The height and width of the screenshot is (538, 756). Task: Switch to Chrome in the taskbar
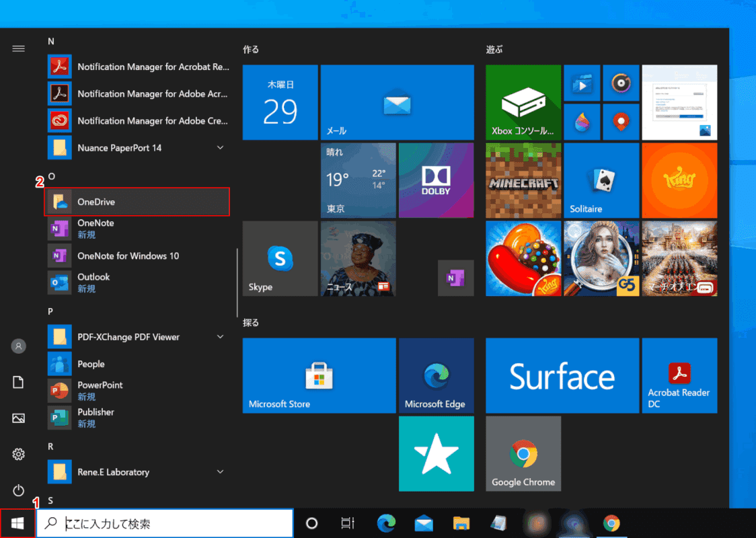pyautogui.click(x=611, y=523)
